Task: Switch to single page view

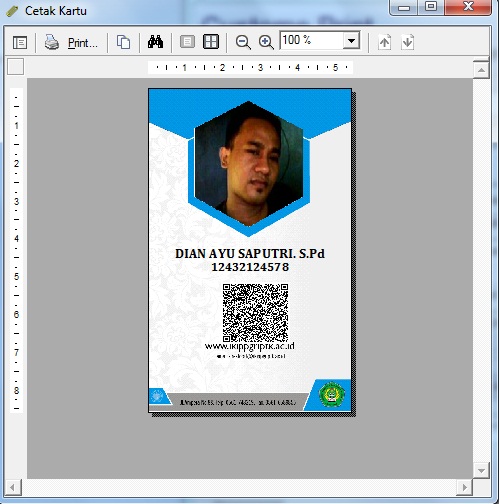Action: [187, 42]
